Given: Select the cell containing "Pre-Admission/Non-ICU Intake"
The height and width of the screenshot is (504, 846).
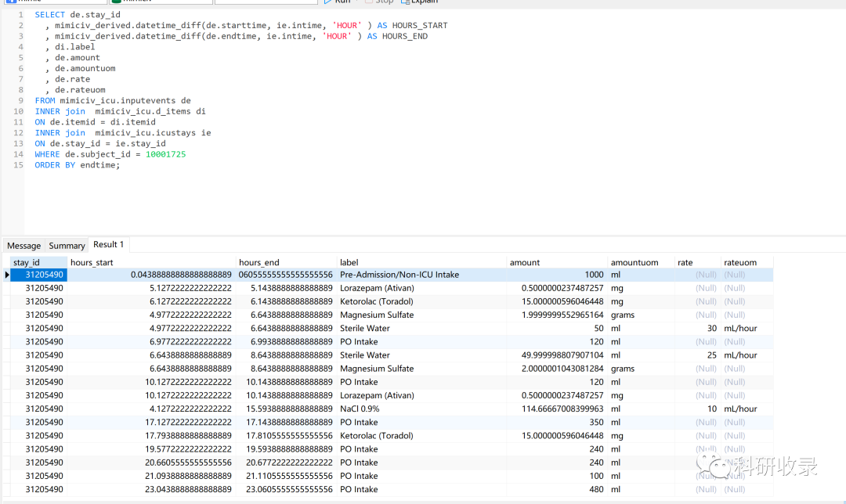Looking at the screenshot, I should 399,275.
